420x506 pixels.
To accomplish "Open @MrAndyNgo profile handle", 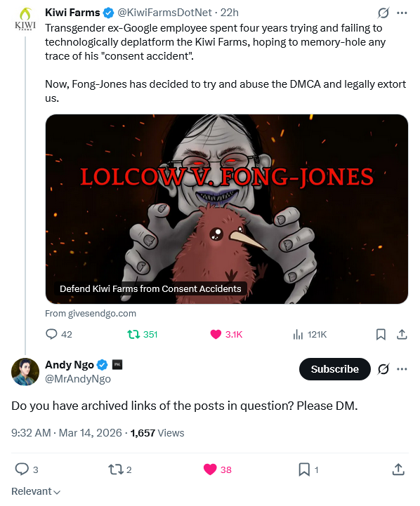I will (78, 379).
